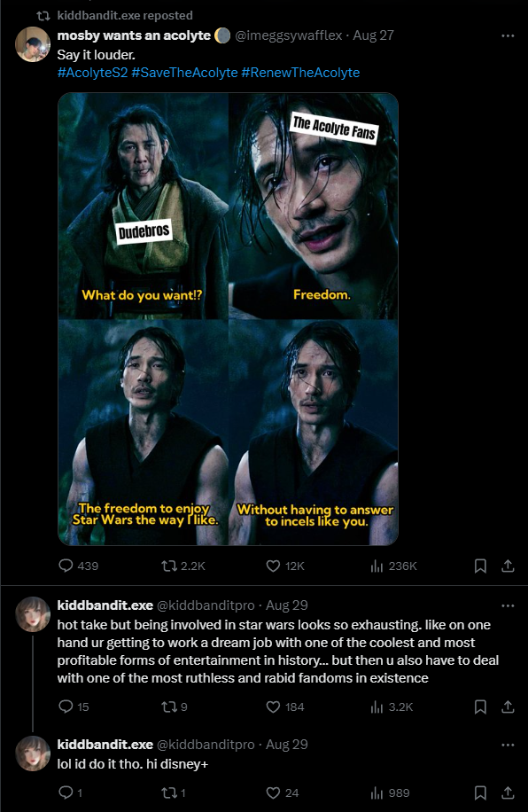Share the 'lol id do it tho' tweet
The width and height of the screenshot is (528, 812).
pos(508,792)
